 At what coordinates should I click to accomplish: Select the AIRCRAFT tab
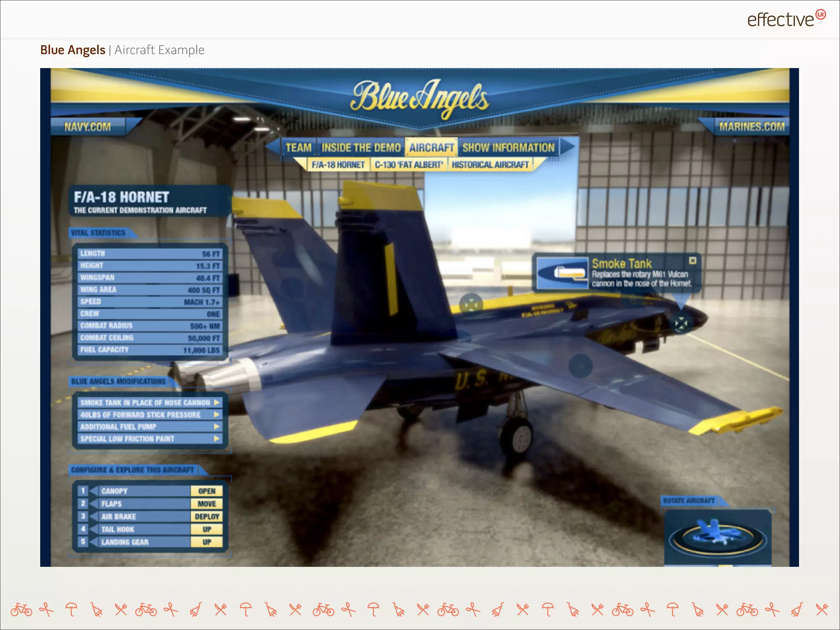click(x=431, y=148)
